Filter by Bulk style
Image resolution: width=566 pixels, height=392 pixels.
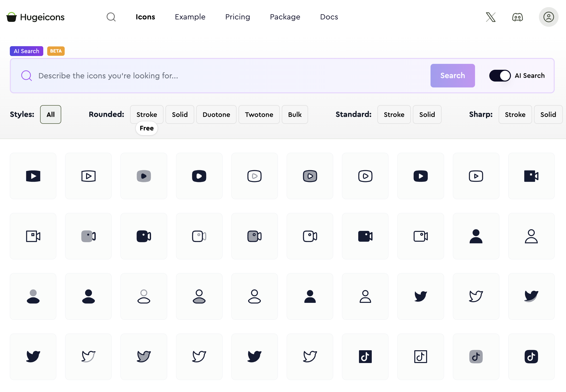point(295,114)
